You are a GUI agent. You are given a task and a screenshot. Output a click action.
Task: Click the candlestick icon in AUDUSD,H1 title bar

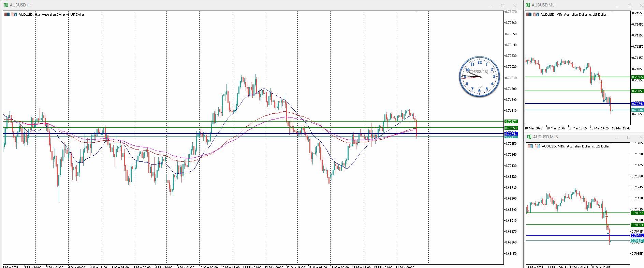[6, 5]
